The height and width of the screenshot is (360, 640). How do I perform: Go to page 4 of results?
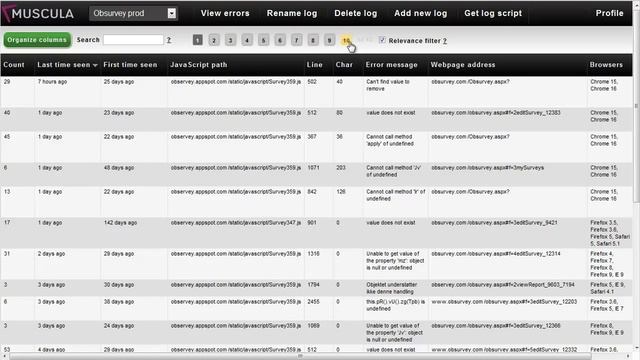[247, 40]
